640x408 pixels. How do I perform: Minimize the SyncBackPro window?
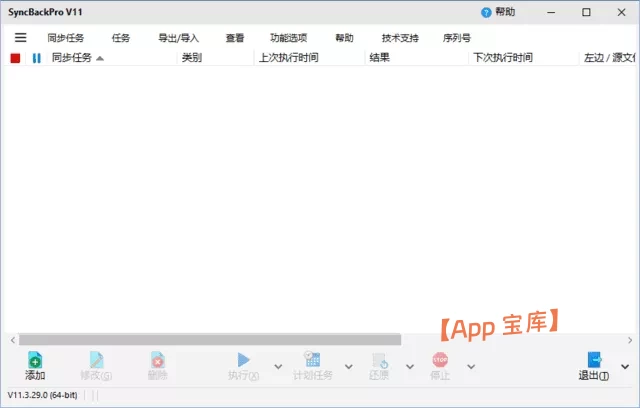[551, 12]
